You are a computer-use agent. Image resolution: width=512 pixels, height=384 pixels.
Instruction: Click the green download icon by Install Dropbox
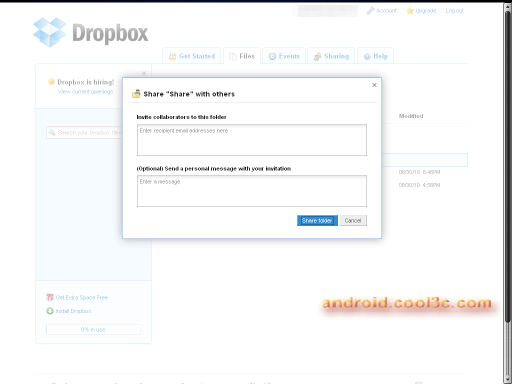(50, 311)
